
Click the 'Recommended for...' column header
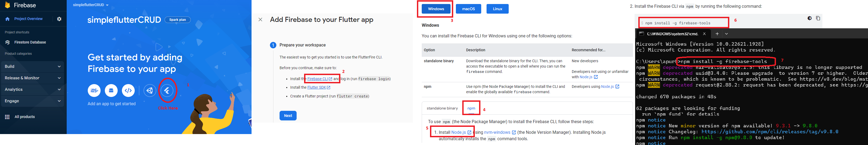pyautogui.click(x=588, y=50)
